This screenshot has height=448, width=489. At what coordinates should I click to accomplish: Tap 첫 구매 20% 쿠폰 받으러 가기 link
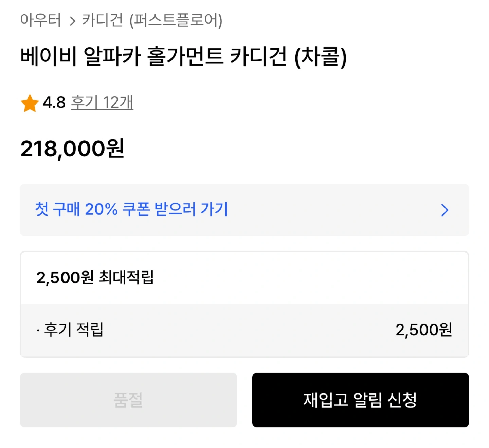click(x=131, y=209)
